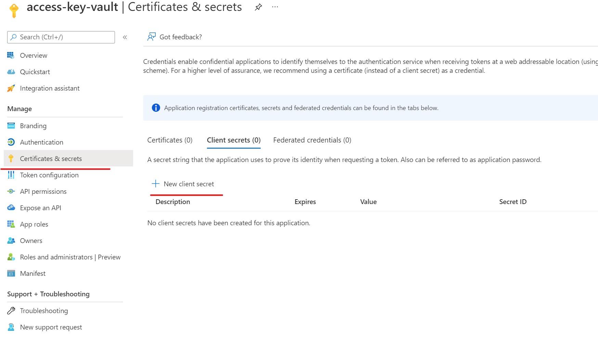
Task: Open New support request
Action: pyautogui.click(x=51, y=327)
